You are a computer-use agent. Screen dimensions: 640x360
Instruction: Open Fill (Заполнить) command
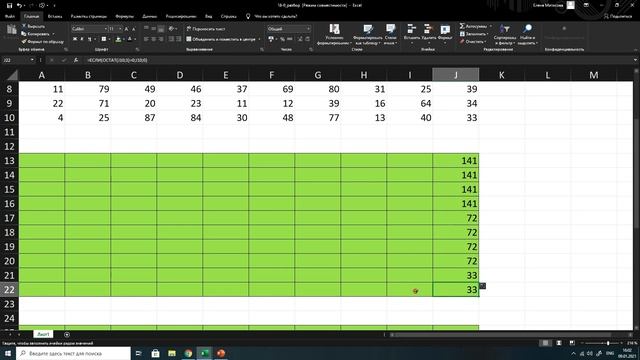(473, 34)
